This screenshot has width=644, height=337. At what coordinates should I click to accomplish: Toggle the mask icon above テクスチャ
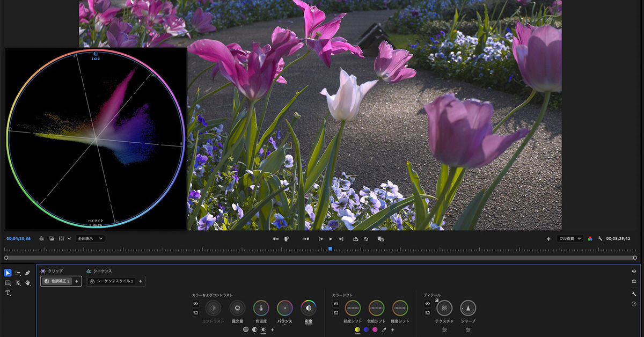436,301
